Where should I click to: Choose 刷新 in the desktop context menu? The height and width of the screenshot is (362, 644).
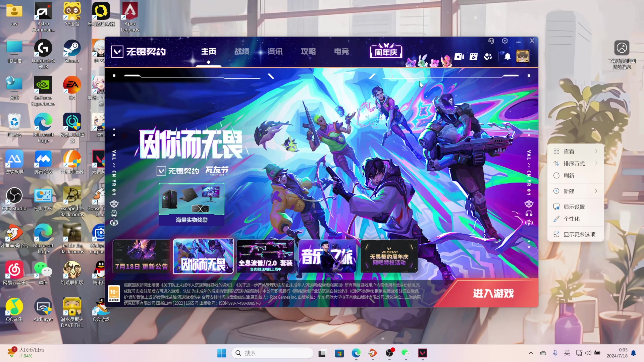click(575, 176)
